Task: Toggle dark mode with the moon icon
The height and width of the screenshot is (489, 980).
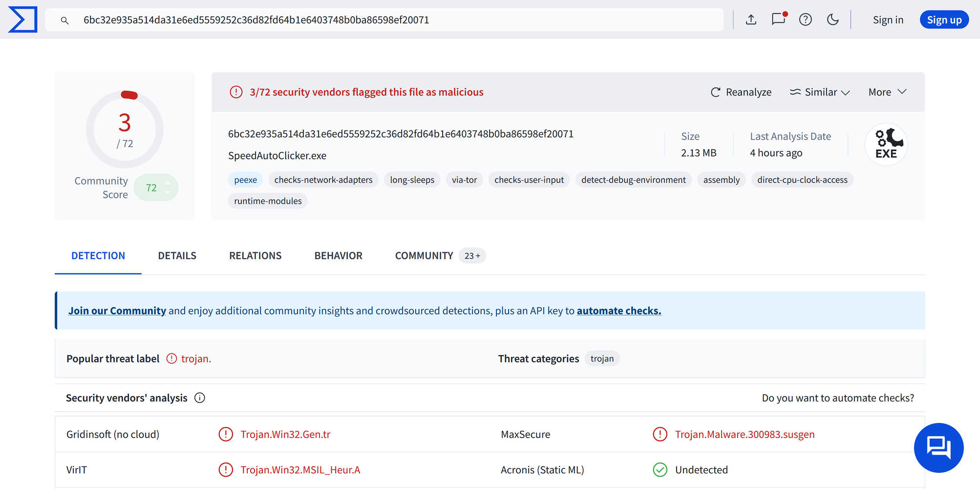Action: 833,20
